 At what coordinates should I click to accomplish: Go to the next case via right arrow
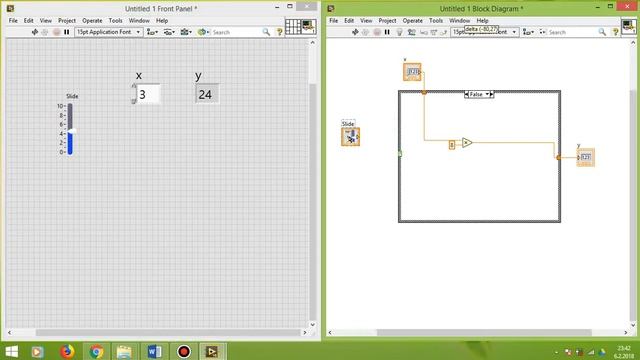[492, 94]
